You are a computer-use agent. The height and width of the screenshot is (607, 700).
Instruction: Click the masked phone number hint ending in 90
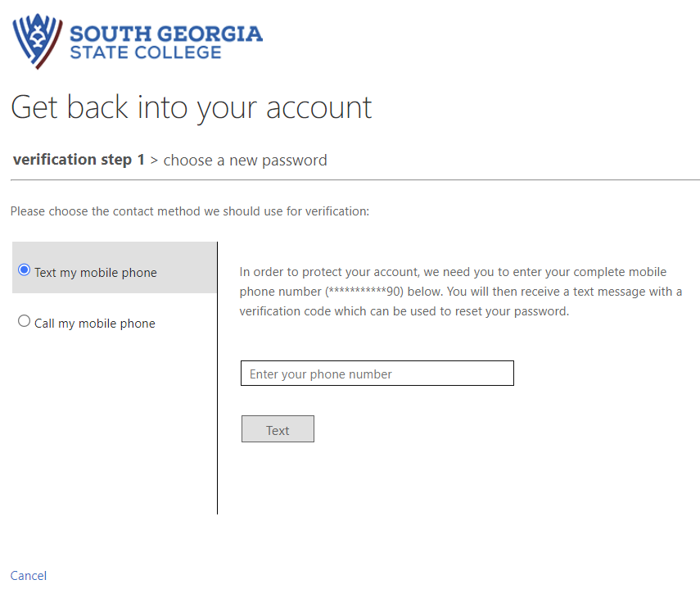point(364,292)
